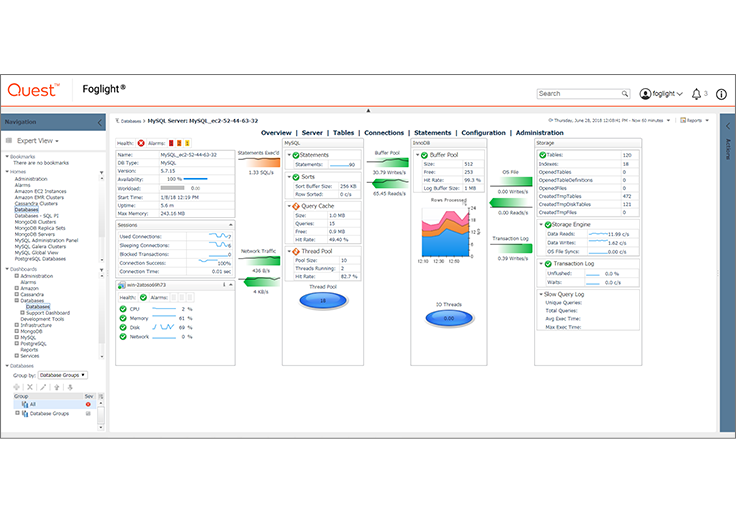Click the edit pencil icon in Databases toolbar
Screen dimensions: 736x513
click(43, 387)
